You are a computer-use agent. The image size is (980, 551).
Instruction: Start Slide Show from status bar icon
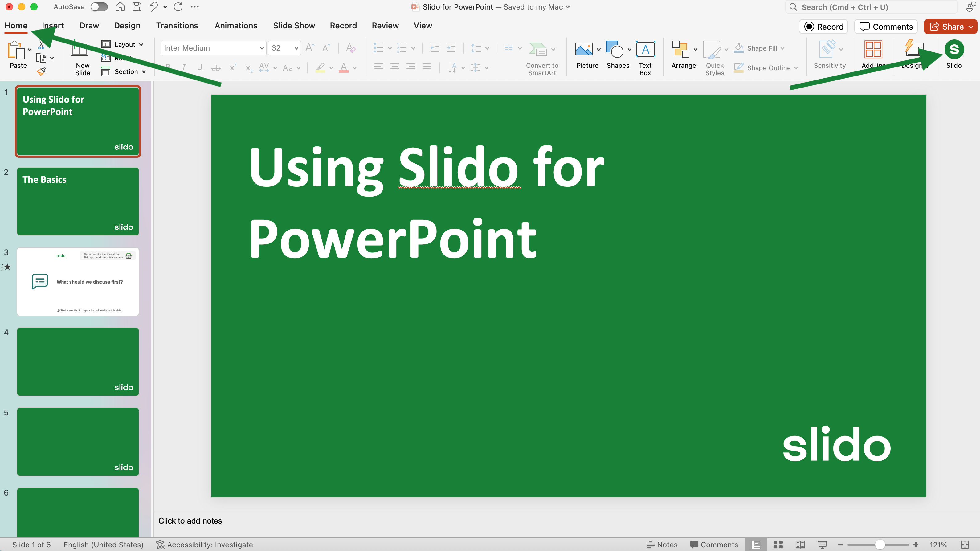pyautogui.click(x=822, y=545)
